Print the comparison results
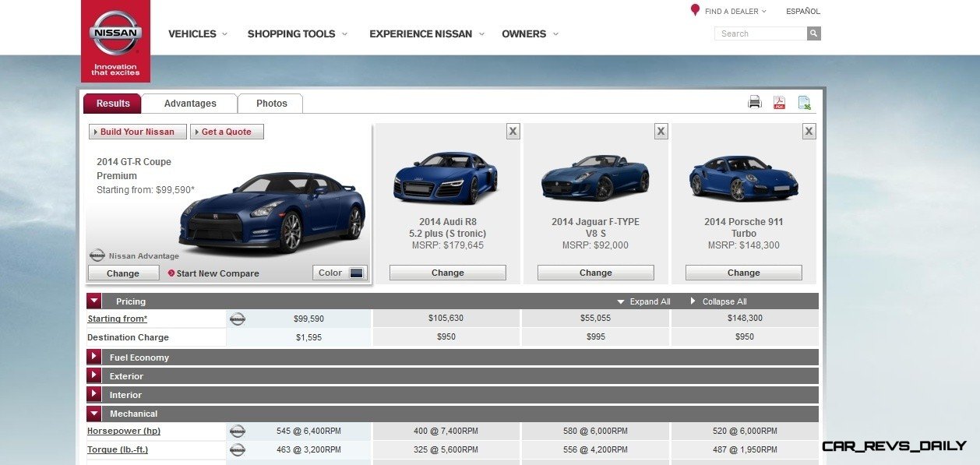 pyautogui.click(x=754, y=102)
